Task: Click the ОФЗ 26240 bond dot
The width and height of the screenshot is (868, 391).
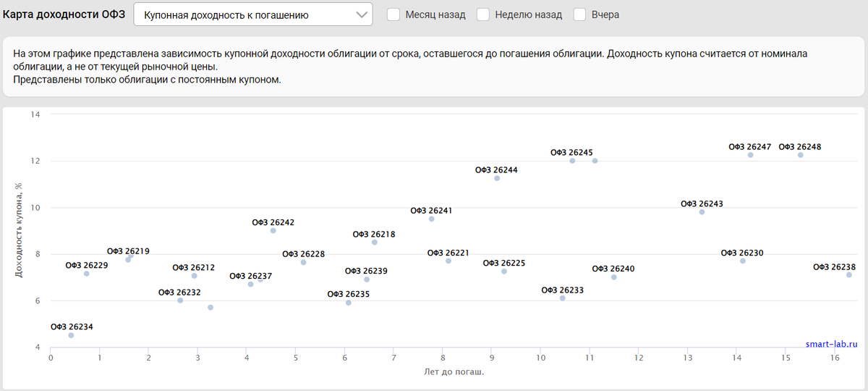Action: tap(614, 277)
